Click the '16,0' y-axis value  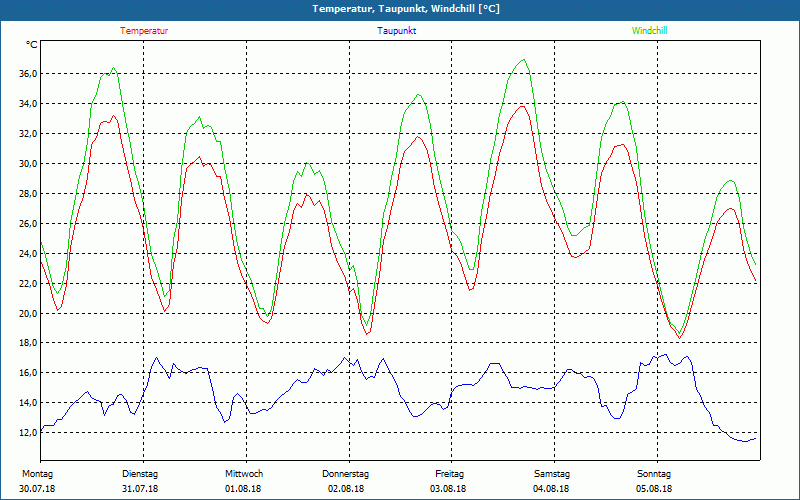pyautogui.click(x=28, y=373)
